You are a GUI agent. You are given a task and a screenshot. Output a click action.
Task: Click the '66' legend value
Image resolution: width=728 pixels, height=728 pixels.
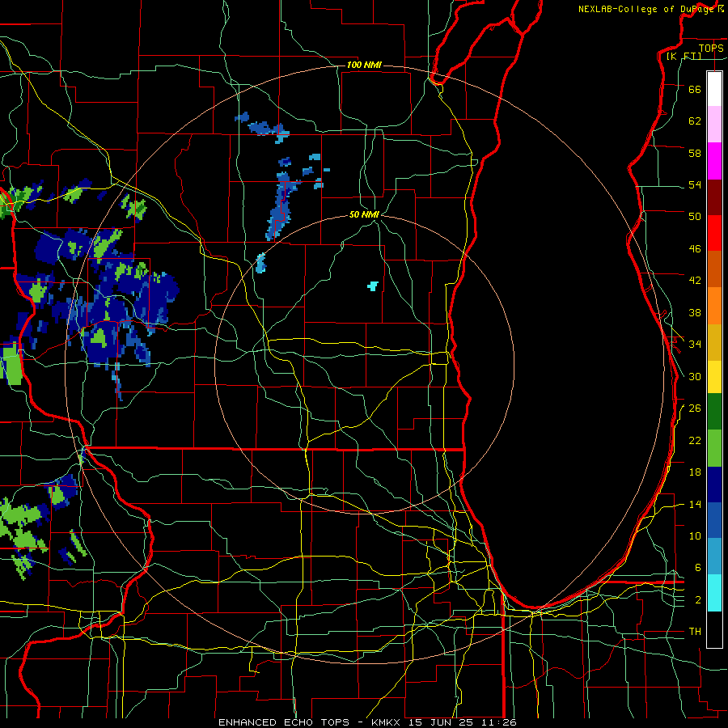tap(695, 89)
